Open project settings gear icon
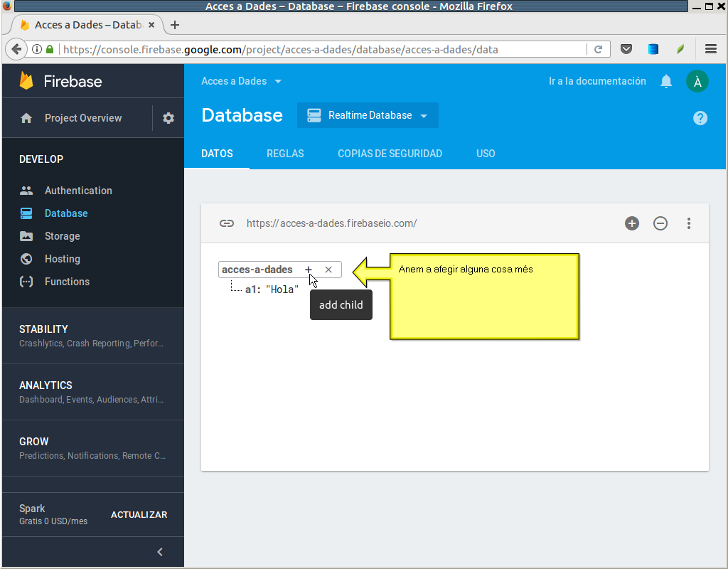728x569 pixels. coord(168,118)
